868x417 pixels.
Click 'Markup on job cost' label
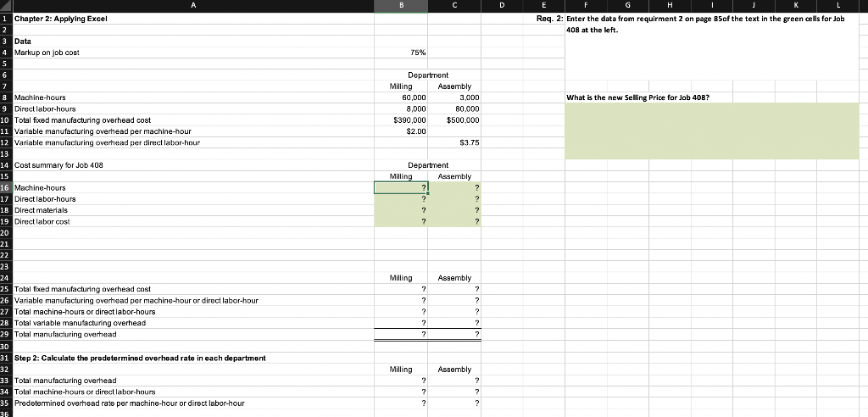click(x=47, y=53)
